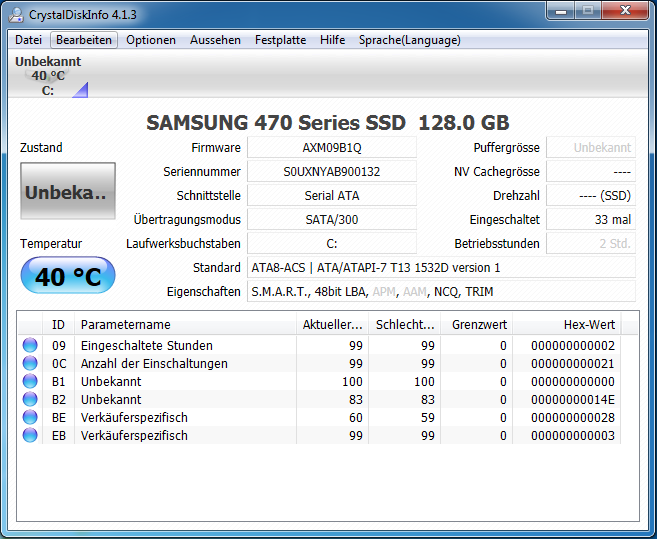Select the B2 Unbekannt row
This screenshot has width=658, height=539.
point(319,400)
